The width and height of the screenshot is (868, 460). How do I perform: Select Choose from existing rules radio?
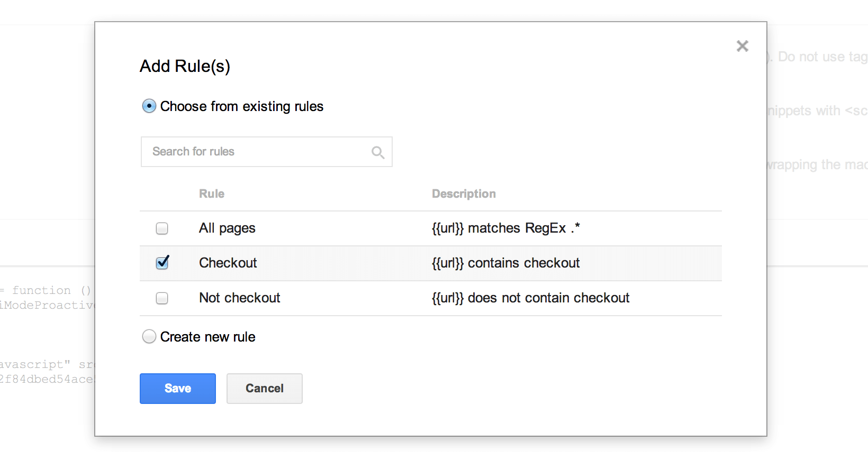[x=149, y=106]
